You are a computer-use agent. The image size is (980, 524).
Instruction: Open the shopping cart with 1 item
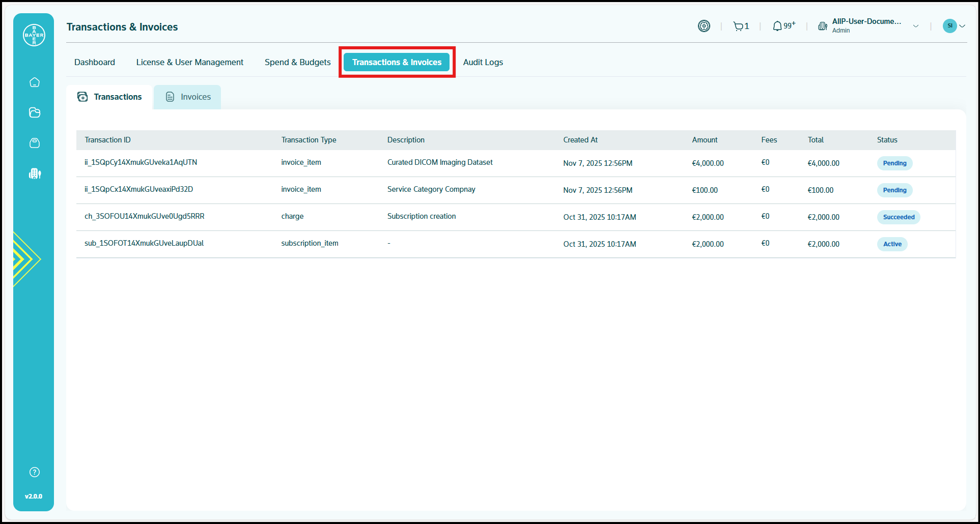tap(741, 26)
